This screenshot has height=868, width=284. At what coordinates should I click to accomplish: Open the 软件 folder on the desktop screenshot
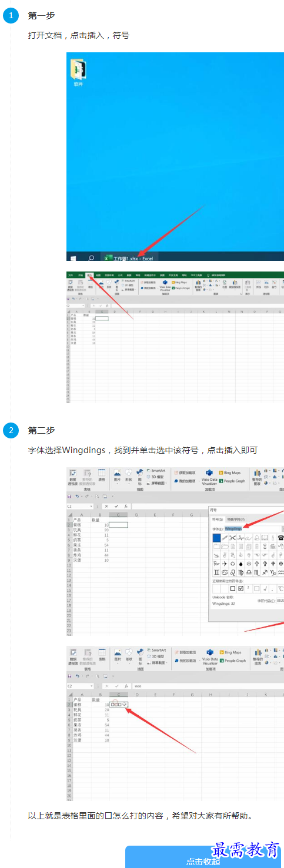coord(78,73)
